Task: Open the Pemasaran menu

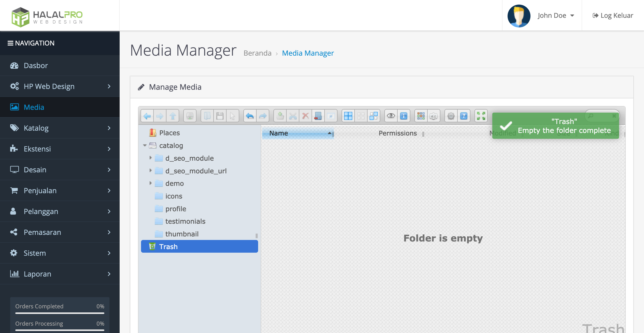Action: click(60, 232)
